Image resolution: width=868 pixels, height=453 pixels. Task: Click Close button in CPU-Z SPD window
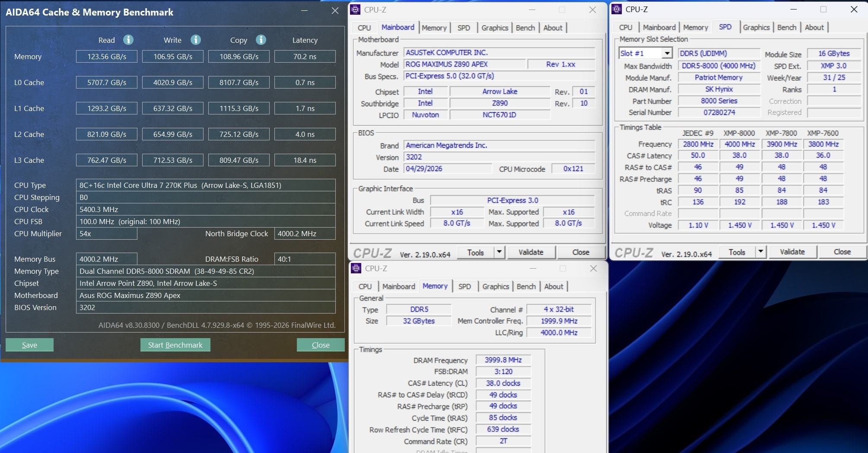pos(842,252)
